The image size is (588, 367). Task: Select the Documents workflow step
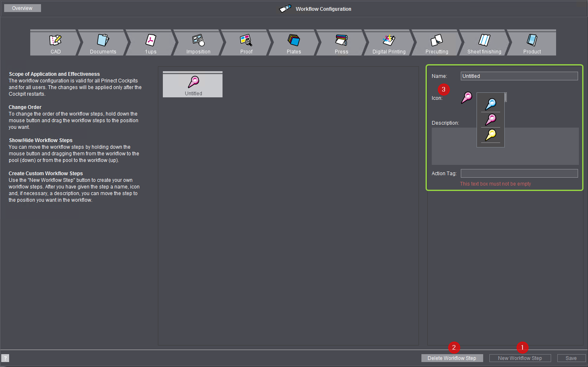pos(103,43)
